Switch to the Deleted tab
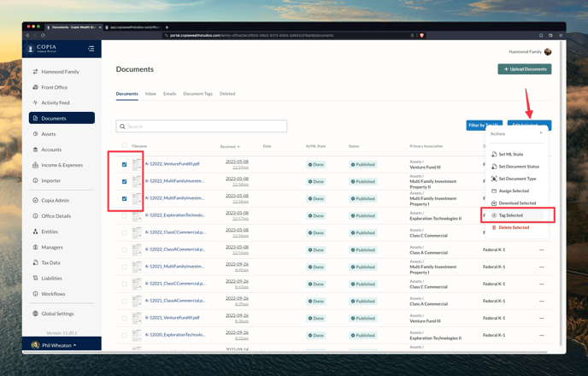 point(227,94)
